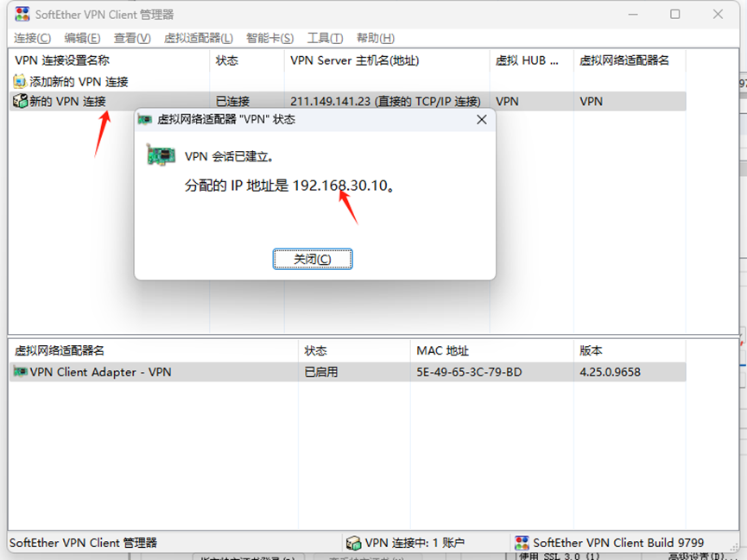Sort by VPN Server 主机名 column header

tap(387, 60)
